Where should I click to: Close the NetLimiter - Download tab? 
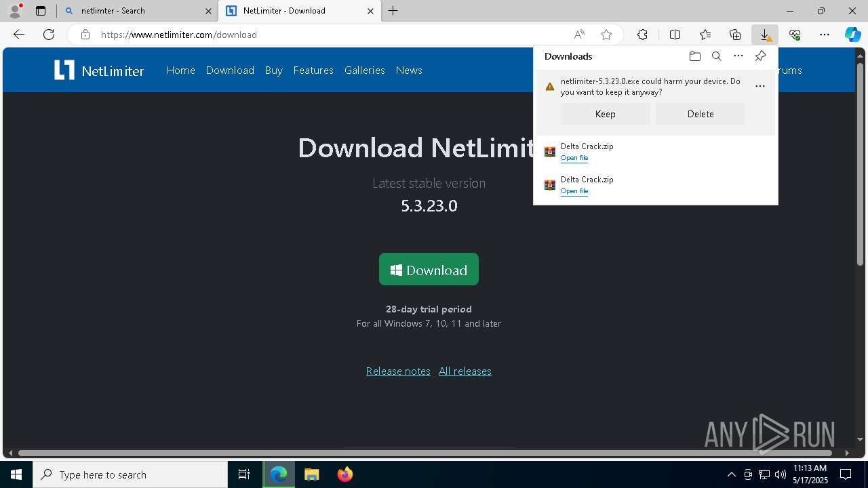click(371, 11)
